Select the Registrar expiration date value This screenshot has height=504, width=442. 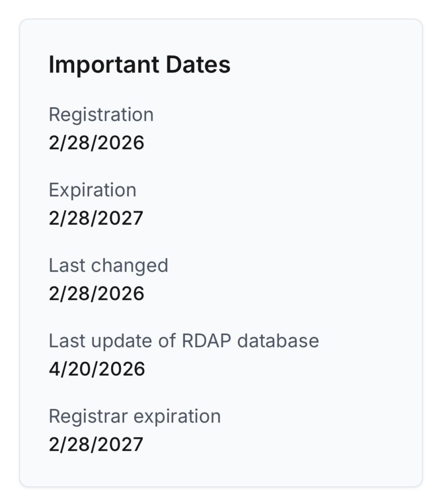96,444
